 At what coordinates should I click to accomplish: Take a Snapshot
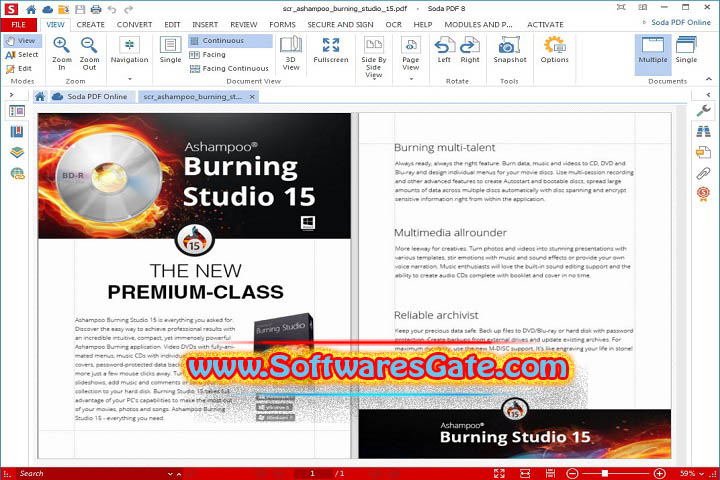click(510, 50)
